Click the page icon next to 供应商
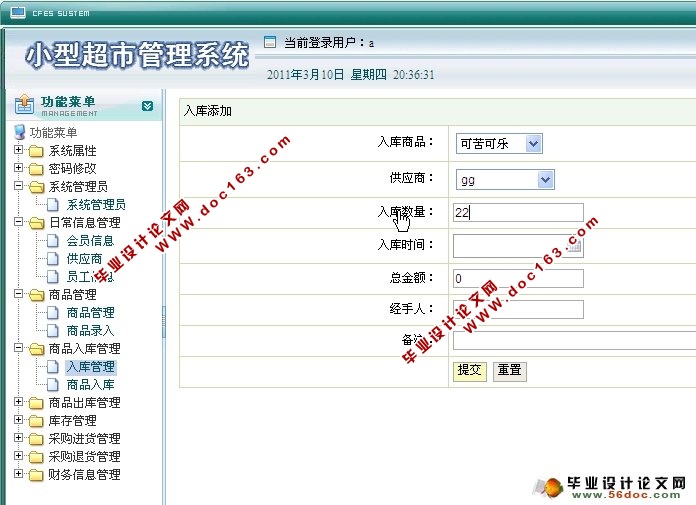Viewport: 696px width, 505px height. [x=53, y=259]
